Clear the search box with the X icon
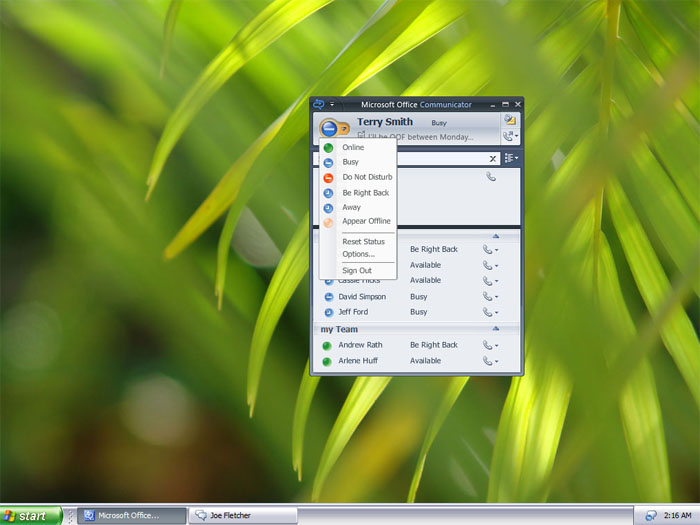The width and height of the screenshot is (700, 525). (x=493, y=158)
